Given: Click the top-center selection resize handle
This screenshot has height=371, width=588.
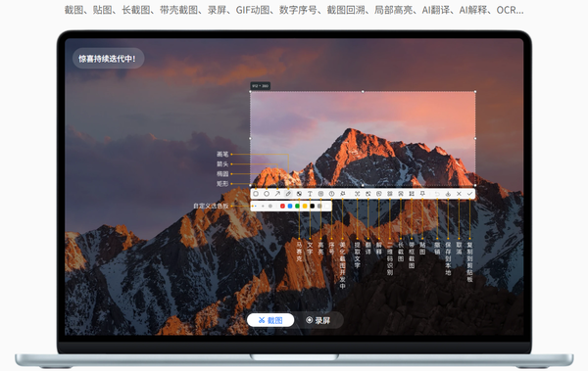Looking at the screenshot, I should point(363,91).
